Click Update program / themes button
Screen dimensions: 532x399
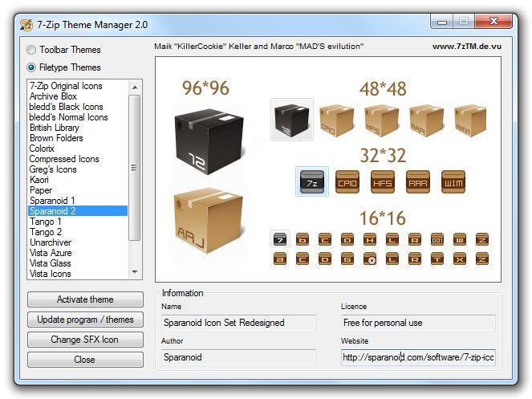(x=85, y=320)
